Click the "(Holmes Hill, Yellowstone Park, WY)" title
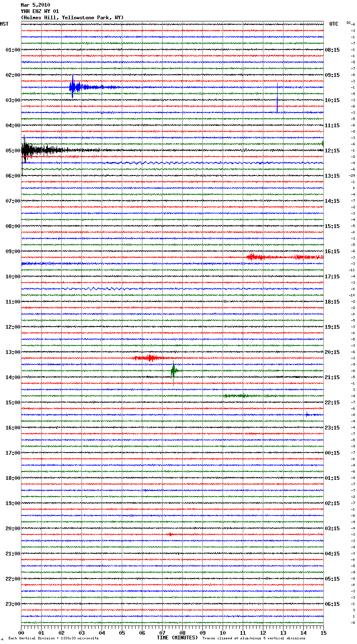 72,18
